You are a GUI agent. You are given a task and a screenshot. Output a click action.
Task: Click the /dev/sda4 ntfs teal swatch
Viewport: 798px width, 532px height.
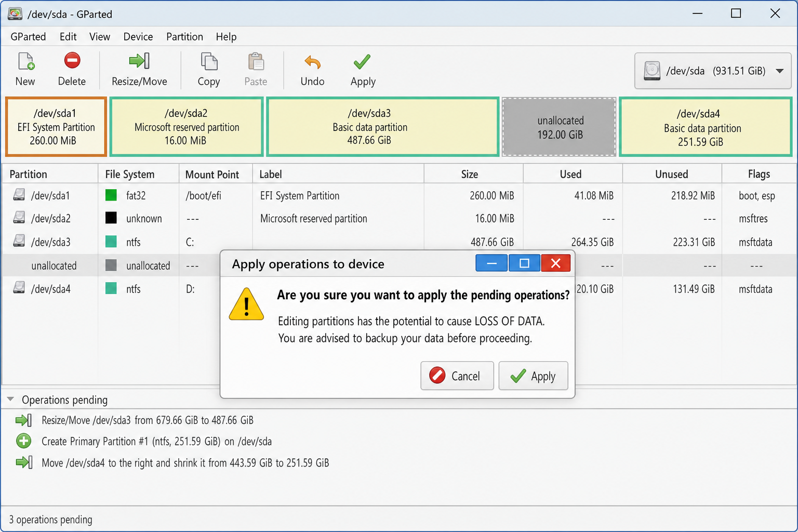(111, 288)
